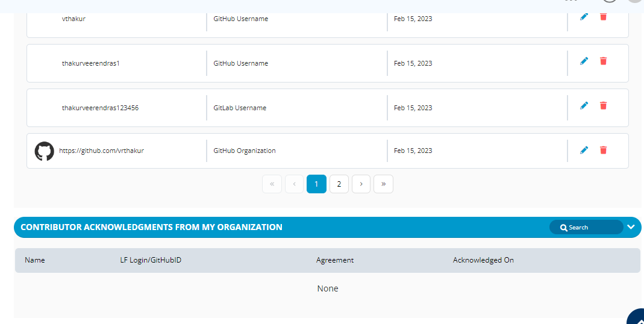Click the GitLab Username type cell
Viewport: 644px width, 324px height.
click(240, 108)
